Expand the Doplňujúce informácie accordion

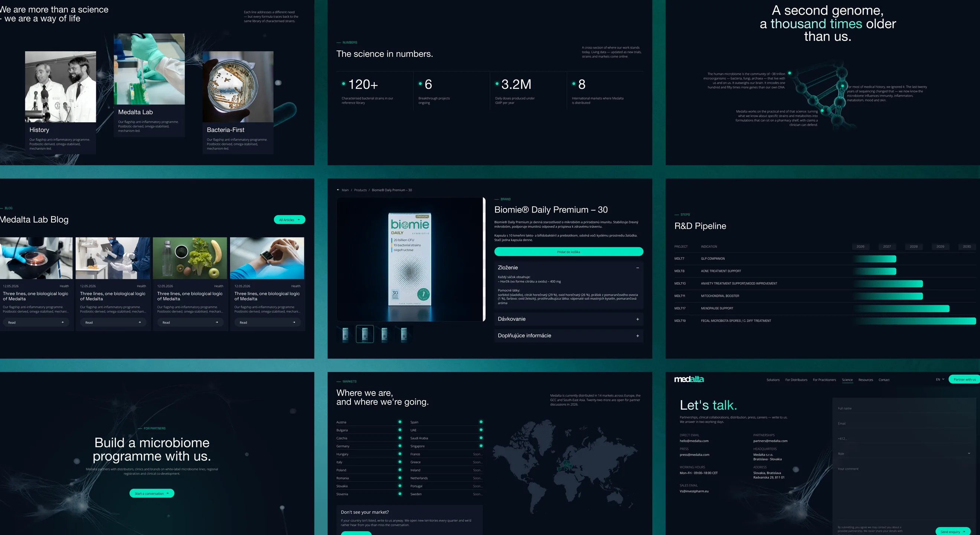point(568,335)
